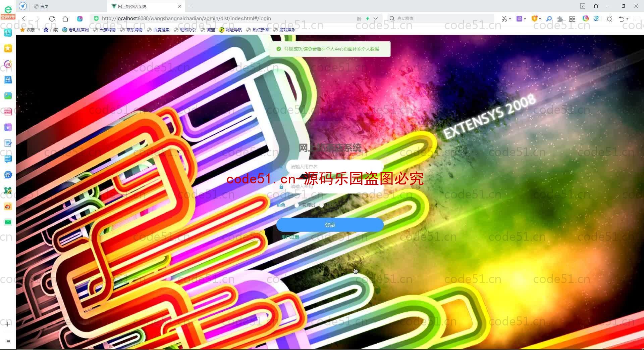This screenshot has height=350, width=644.
Task: Click the username field 请输入用户名
Action: 334,167
